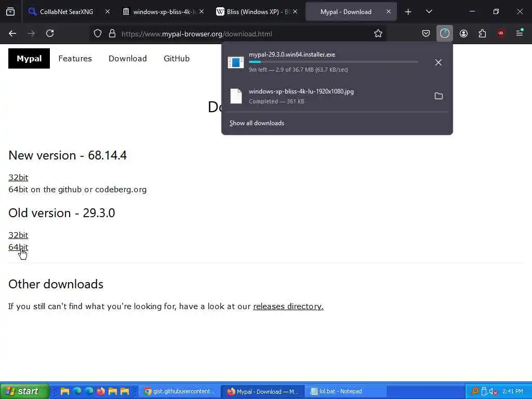
Task: Expand the list all tabs chevron
Action: pyautogui.click(x=429, y=11)
